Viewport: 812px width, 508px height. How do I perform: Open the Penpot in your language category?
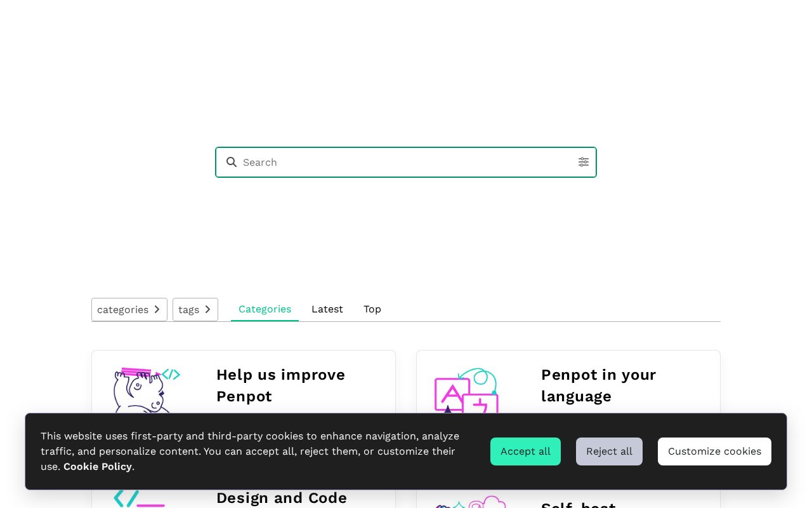coord(599,385)
